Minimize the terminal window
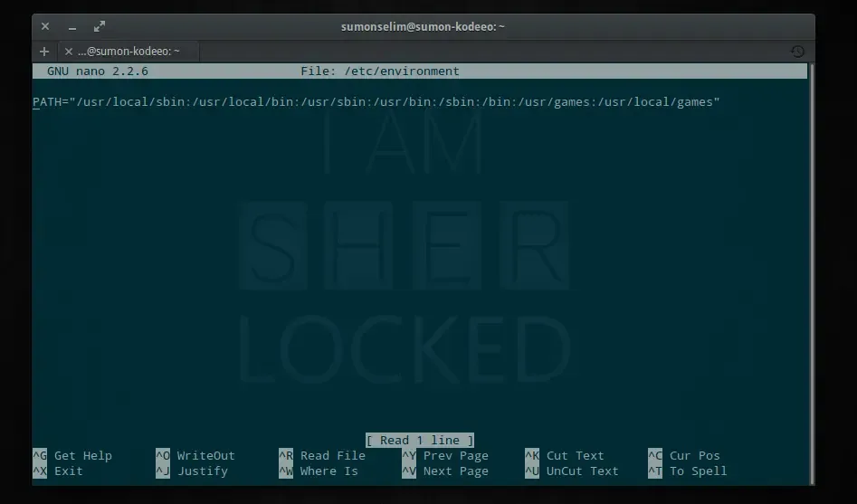This screenshot has height=504, width=857. pos(72,27)
